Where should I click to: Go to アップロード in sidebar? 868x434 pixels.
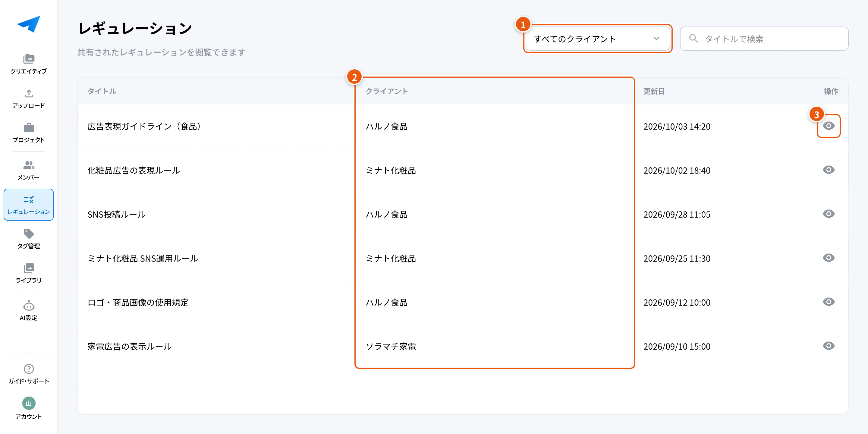29,99
